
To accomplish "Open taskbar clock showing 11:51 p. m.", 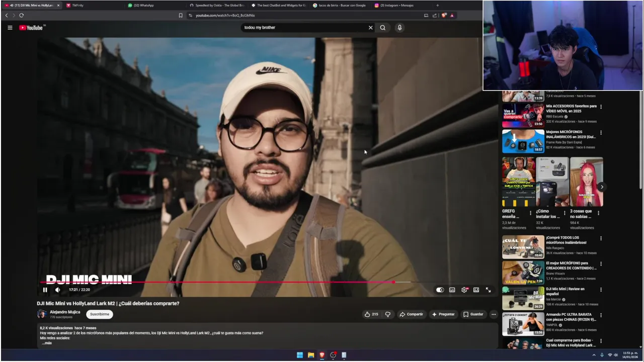I will click(630, 355).
